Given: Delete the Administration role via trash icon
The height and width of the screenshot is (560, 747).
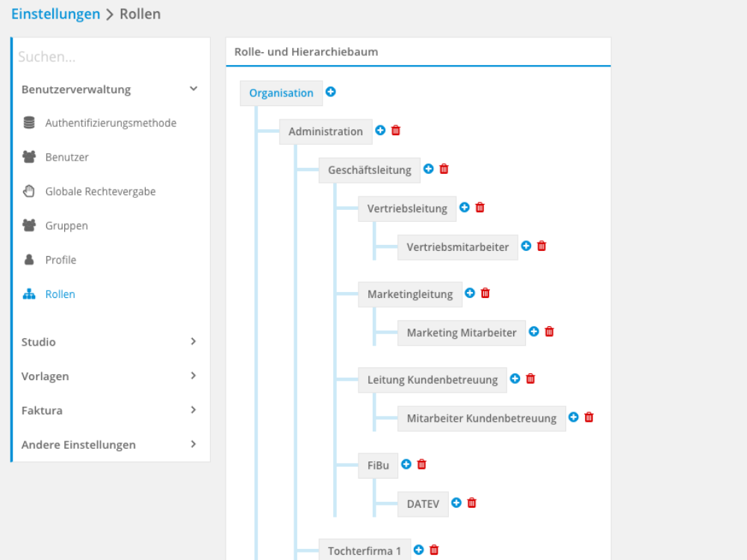Looking at the screenshot, I should click(396, 130).
